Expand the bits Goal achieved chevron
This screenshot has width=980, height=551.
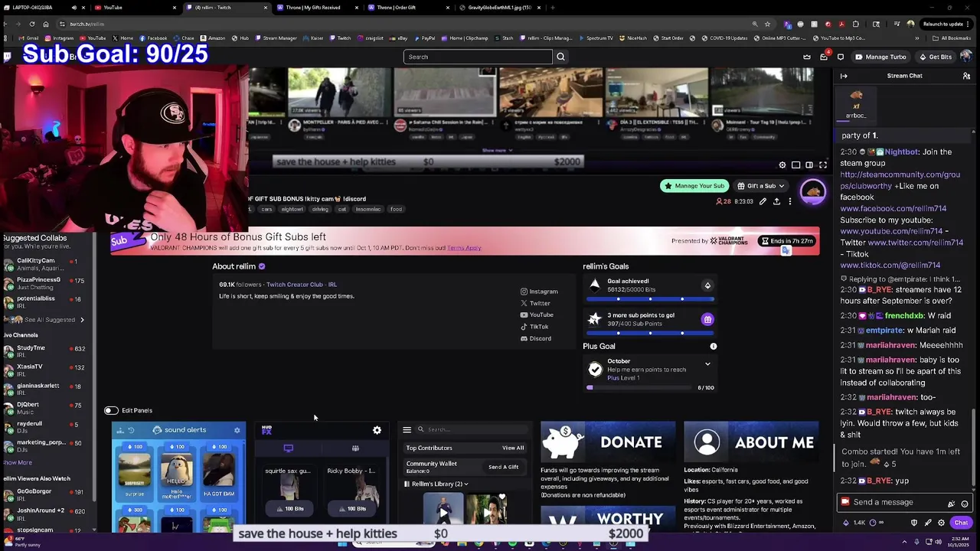[x=707, y=286]
